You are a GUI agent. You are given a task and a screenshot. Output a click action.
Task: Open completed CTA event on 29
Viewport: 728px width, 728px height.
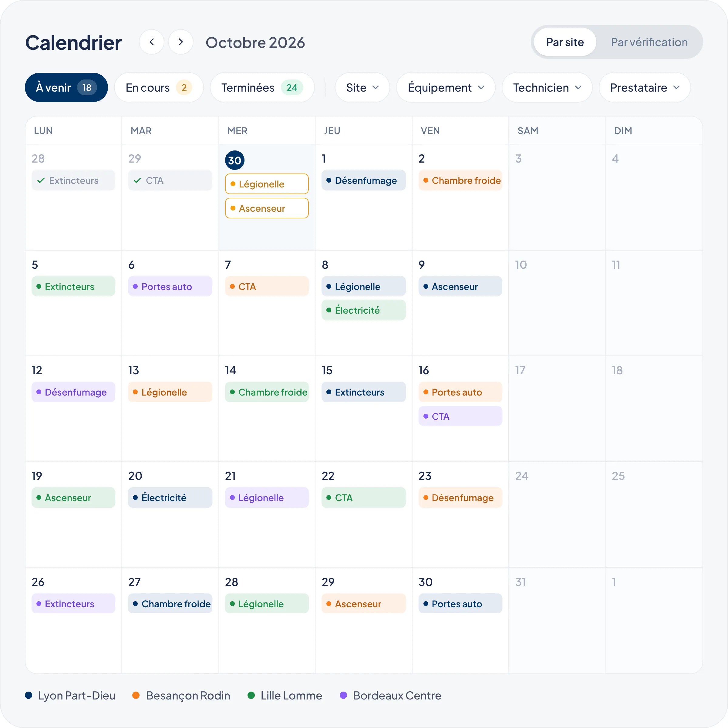170,180
